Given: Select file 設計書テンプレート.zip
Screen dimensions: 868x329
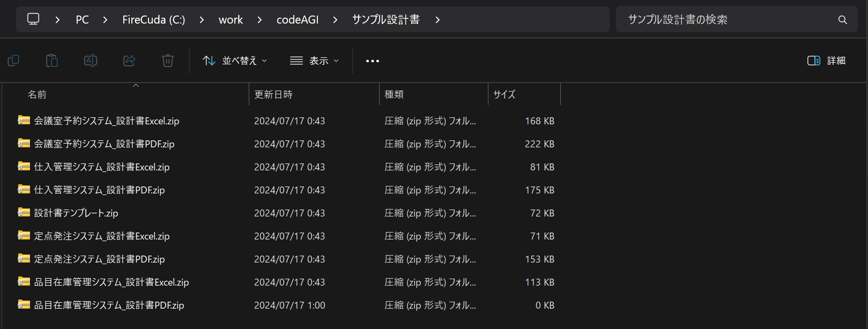Looking at the screenshot, I should 76,213.
